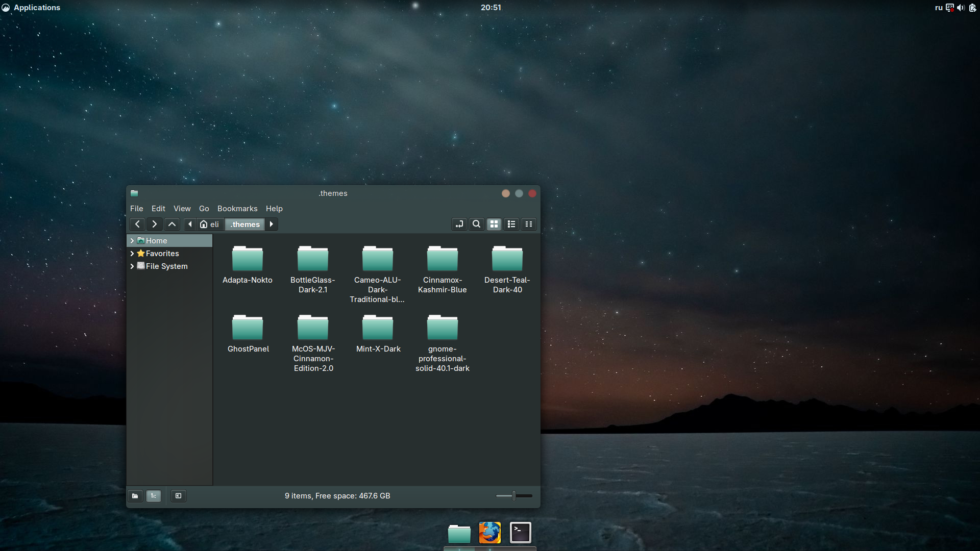Show places in sidebar
This screenshot has height=551, width=980.
click(135, 496)
